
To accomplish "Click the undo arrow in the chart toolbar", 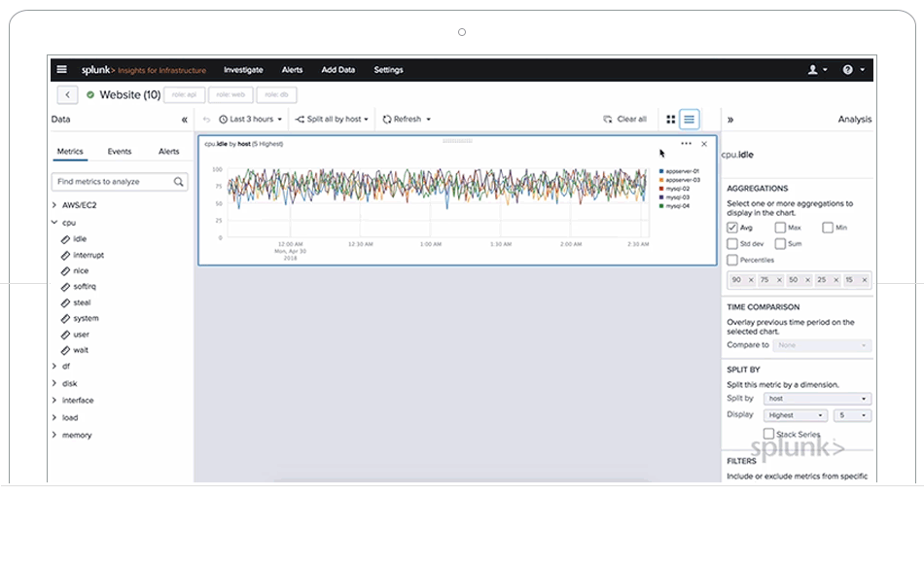I will [x=206, y=120].
